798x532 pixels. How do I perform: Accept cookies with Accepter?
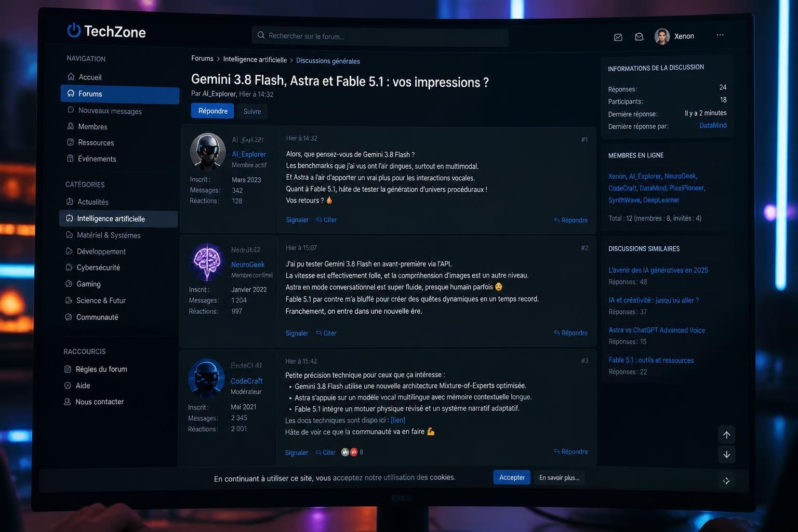(512, 477)
